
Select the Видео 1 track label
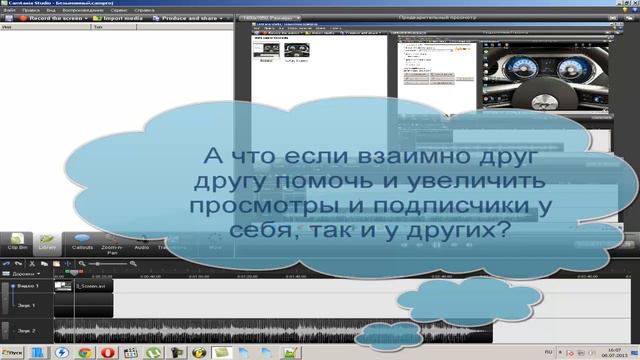click(28, 286)
